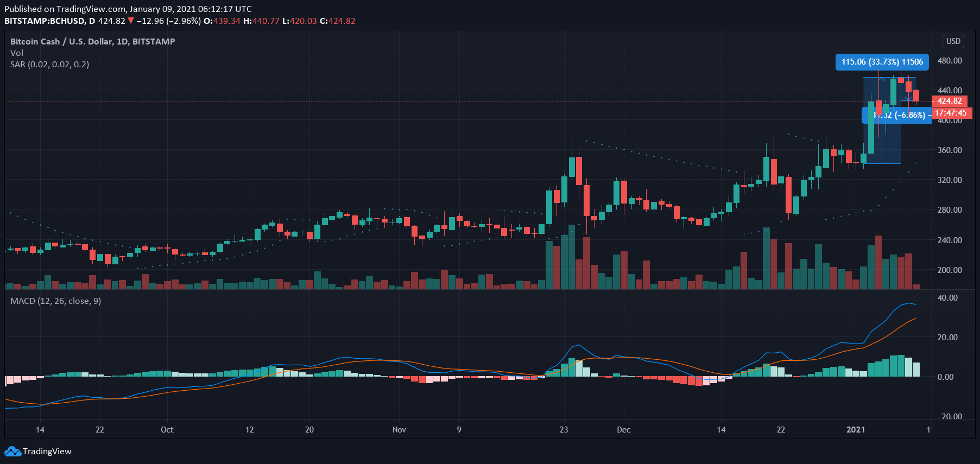This screenshot has width=980, height=464.
Task: Click the TradingView brand text
Action: [47, 452]
